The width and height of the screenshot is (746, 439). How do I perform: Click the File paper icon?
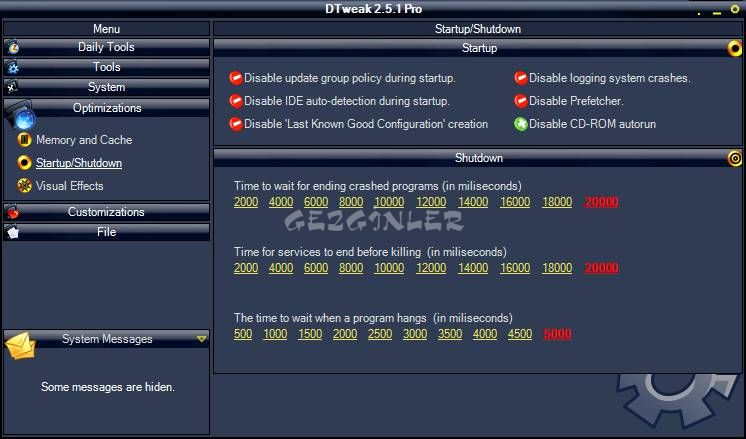point(13,232)
